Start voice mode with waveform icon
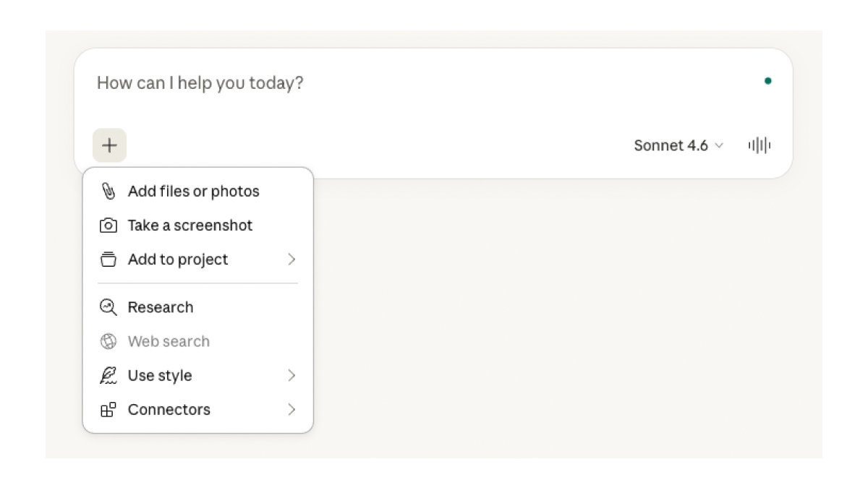 click(x=759, y=145)
